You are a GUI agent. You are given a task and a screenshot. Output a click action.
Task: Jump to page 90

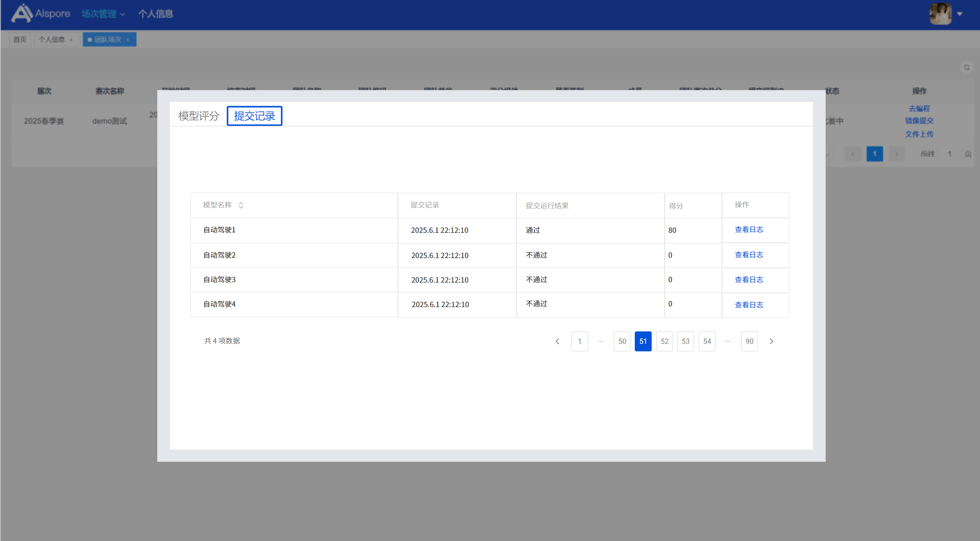[x=749, y=341]
